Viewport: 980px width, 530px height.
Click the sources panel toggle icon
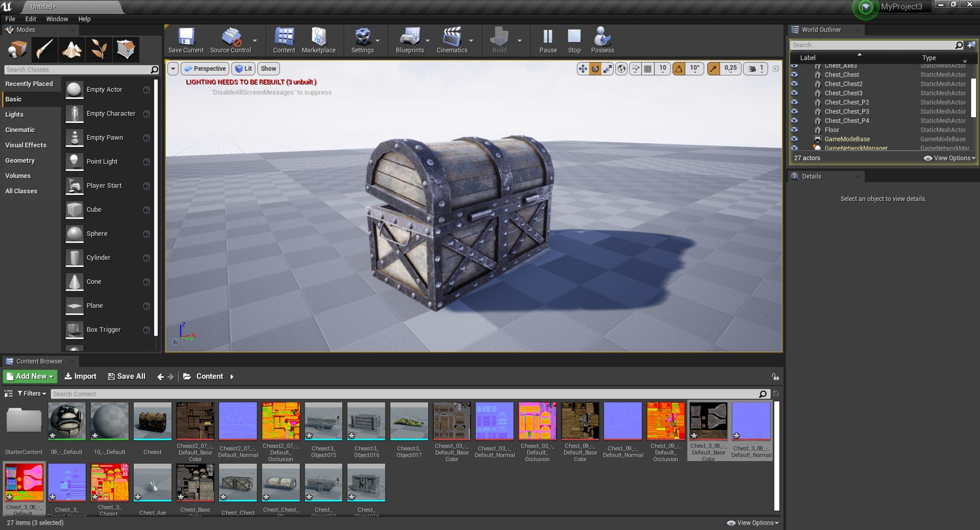click(9, 394)
